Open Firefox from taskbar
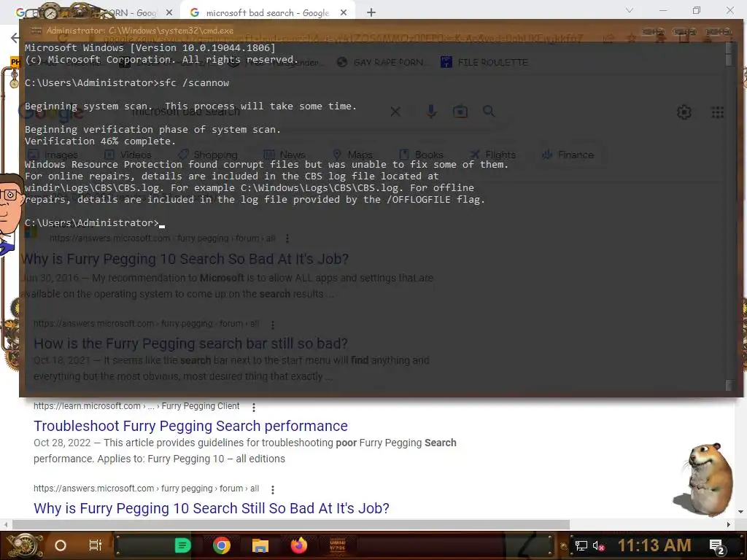This screenshot has height=560, width=747. (298, 545)
